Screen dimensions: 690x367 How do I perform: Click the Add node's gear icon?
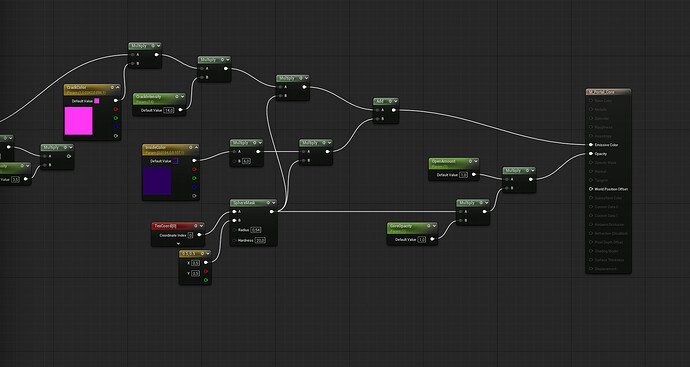click(390, 101)
